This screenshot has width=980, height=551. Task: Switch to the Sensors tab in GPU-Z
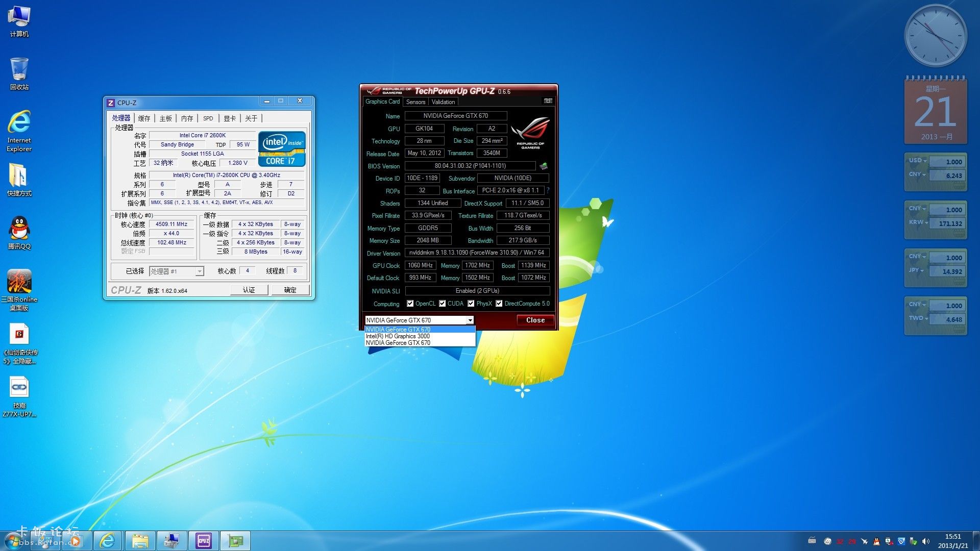pyautogui.click(x=415, y=102)
